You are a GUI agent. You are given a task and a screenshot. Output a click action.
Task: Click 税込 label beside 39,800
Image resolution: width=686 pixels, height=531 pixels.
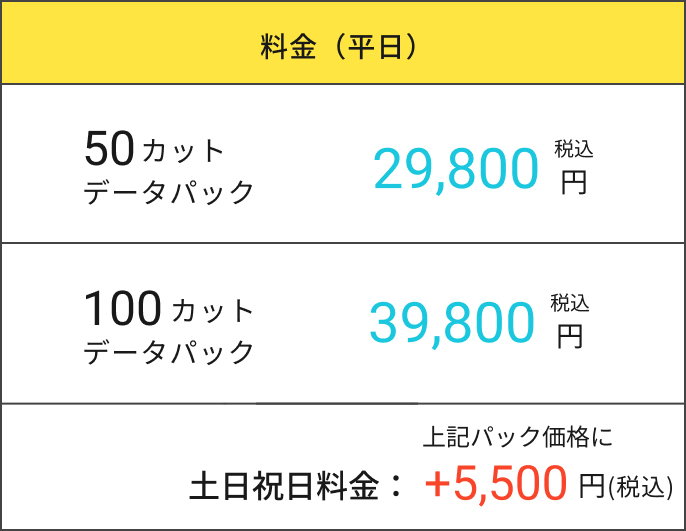[570, 302]
